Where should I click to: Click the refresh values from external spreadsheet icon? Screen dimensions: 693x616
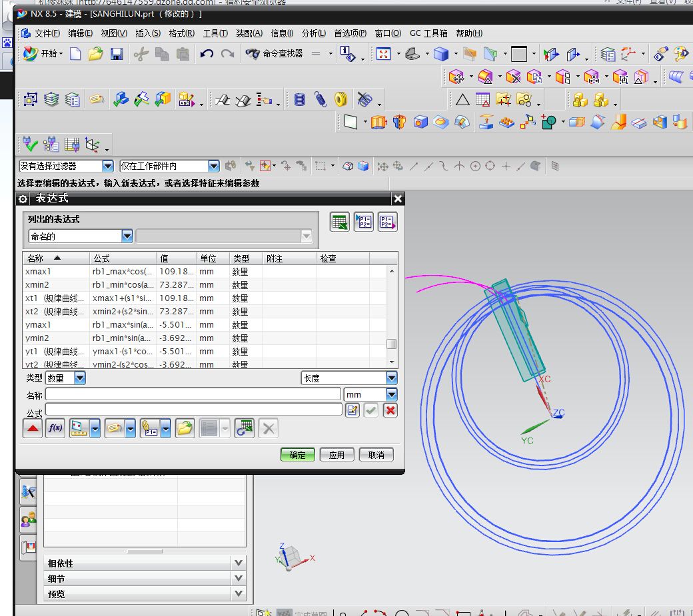245,428
